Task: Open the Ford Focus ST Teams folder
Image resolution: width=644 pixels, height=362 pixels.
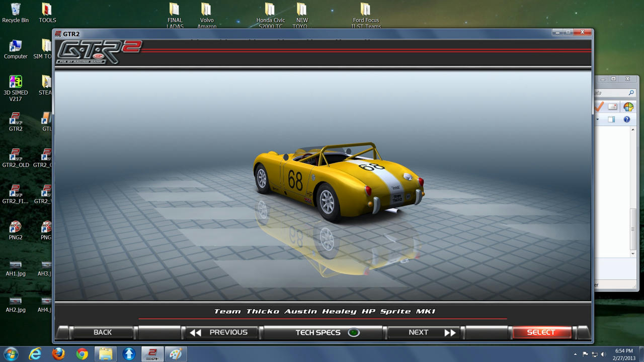Action: coord(366,15)
